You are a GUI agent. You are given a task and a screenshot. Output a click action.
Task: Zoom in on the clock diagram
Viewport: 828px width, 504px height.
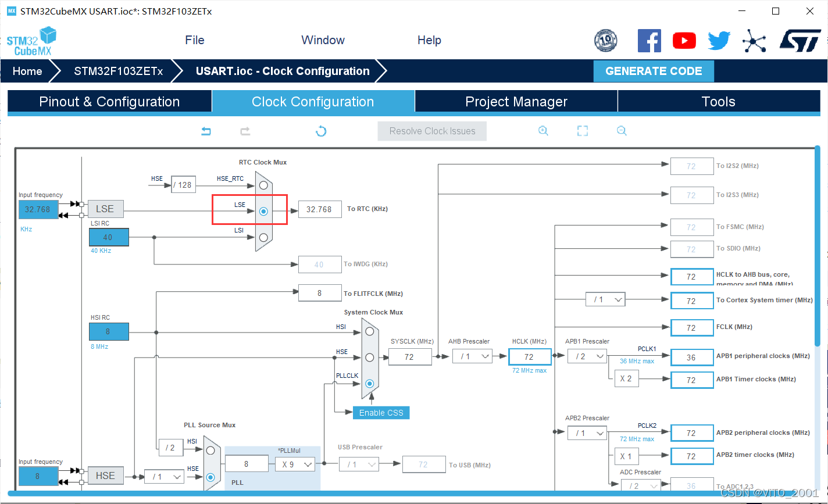click(x=543, y=131)
